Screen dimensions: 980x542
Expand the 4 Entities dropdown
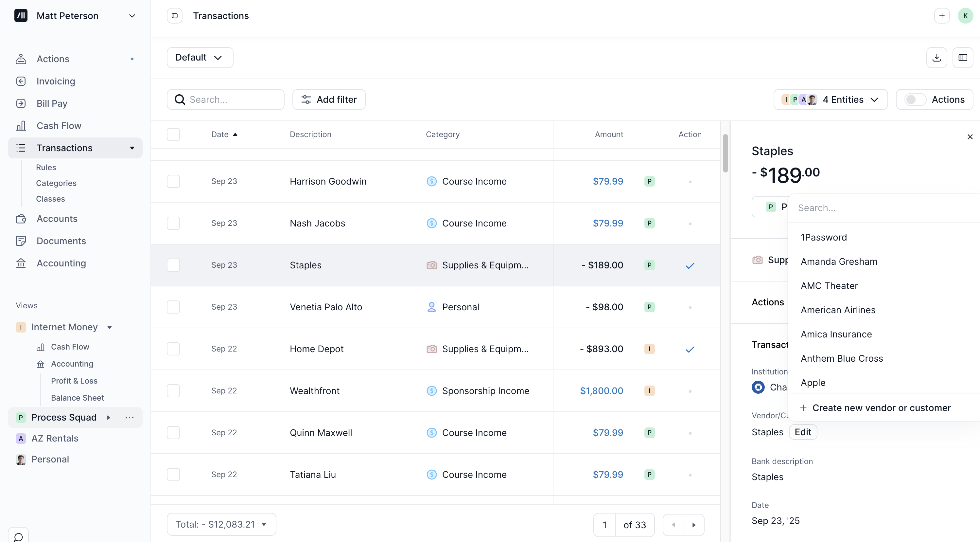click(x=831, y=100)
